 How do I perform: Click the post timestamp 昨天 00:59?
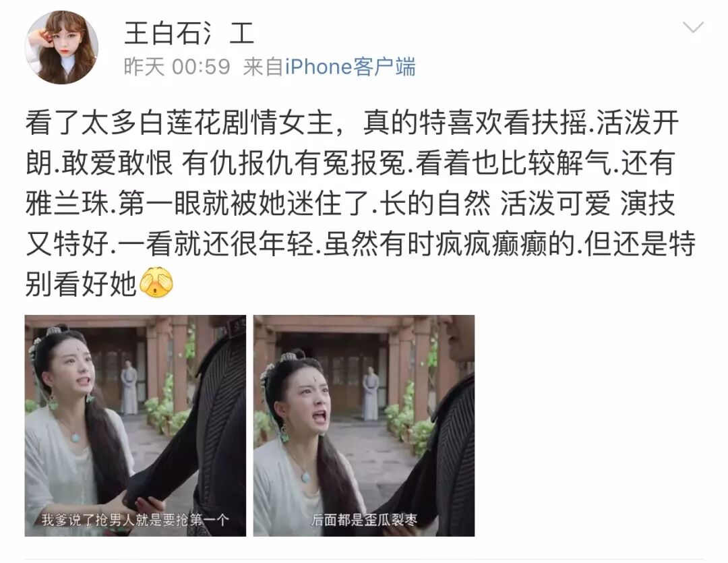click(x=177, y=67)
